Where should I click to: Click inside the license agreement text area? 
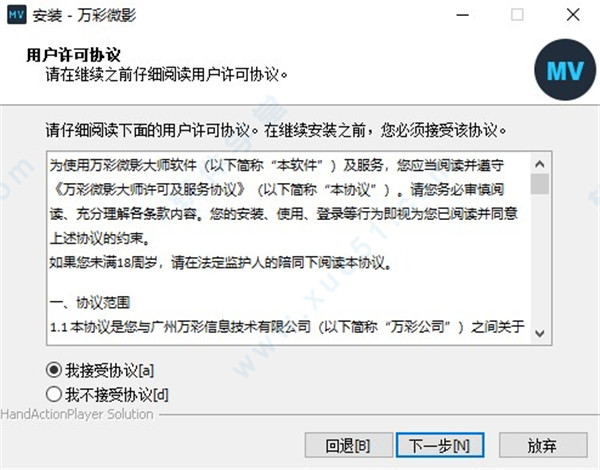[289, 248]
